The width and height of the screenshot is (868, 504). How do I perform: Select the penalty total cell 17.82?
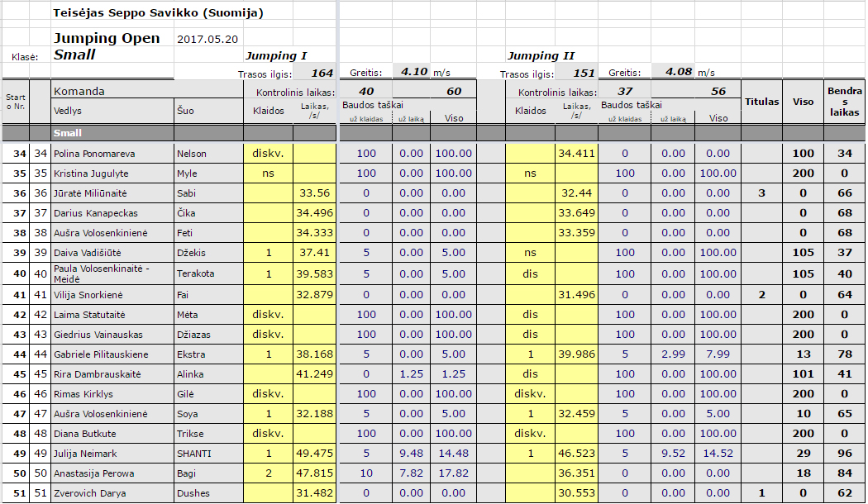click(454, 473)
